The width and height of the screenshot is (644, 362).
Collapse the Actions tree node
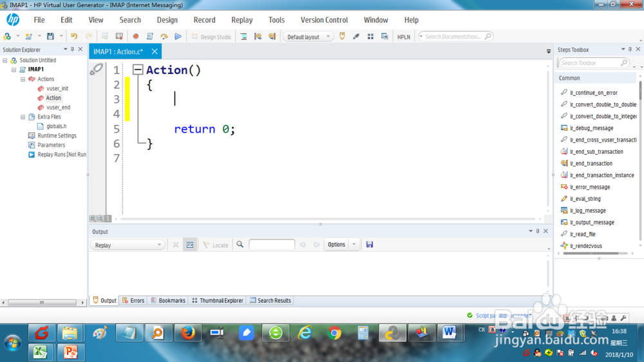point(23,79)
